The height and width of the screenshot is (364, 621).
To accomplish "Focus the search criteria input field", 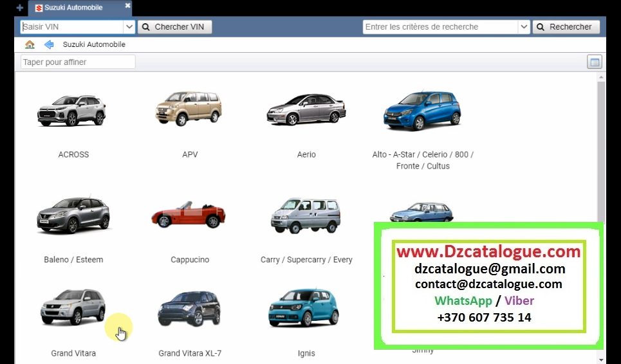I will point(440,27).
